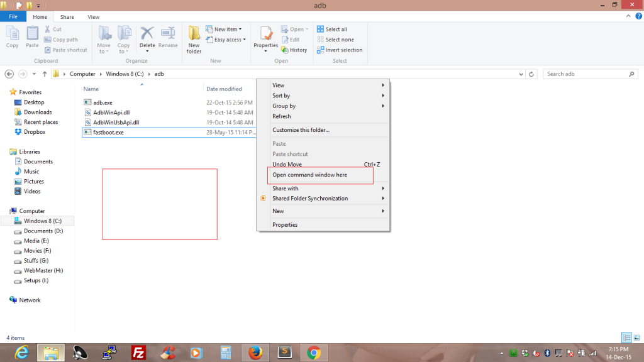The height and width of the screenshot is (362, 644).
Task: Click the Up arrow navigation button
Action: (x=45, y=74)
